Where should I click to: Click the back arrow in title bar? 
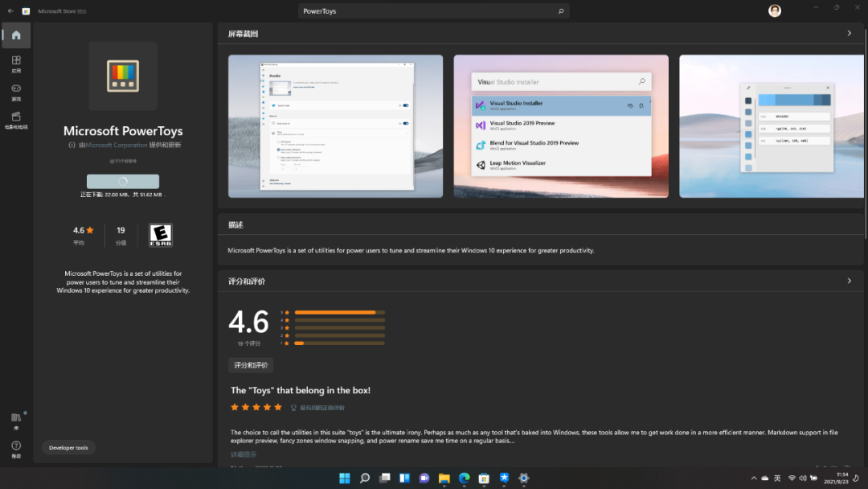[10, 11]
